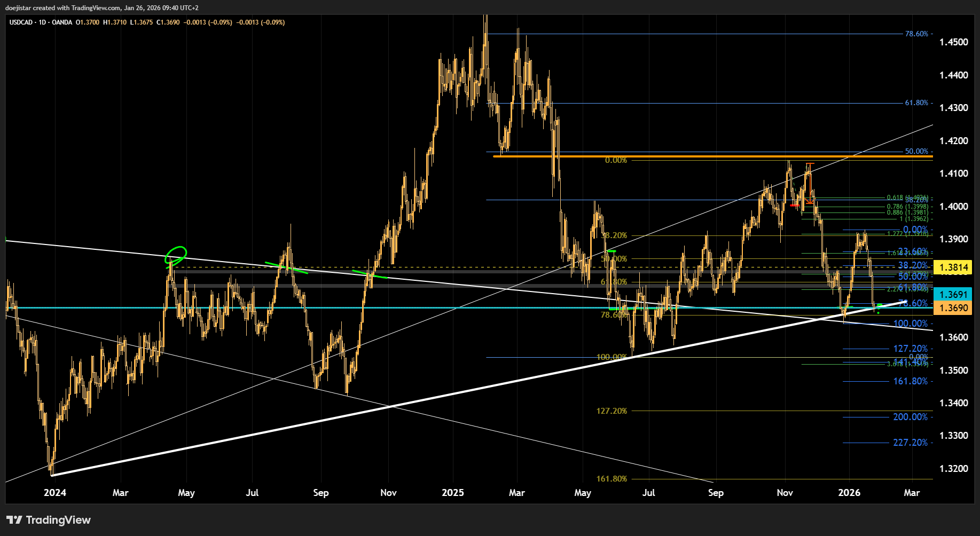Click the 2026 label on time axis
980x536 pixels.
tap(849, 493)
